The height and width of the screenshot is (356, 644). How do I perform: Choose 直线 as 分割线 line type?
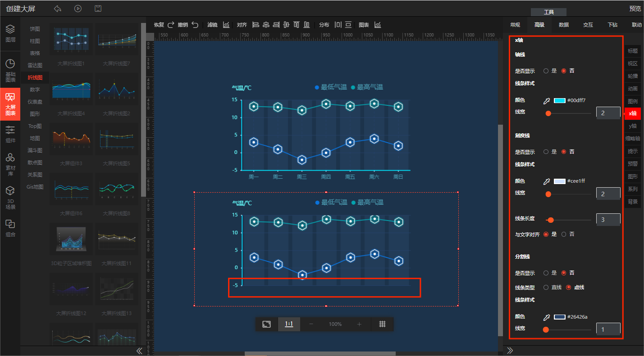pyautogui.click(x=546, y=287)
